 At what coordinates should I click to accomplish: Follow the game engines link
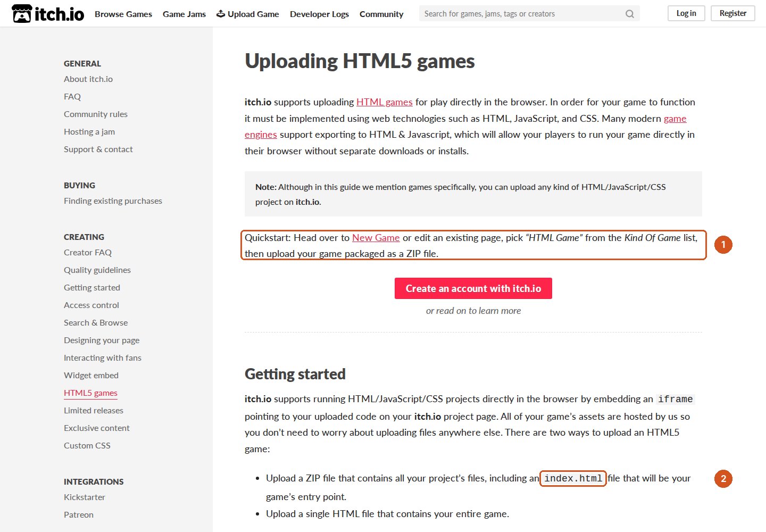[x=675, y=119]
